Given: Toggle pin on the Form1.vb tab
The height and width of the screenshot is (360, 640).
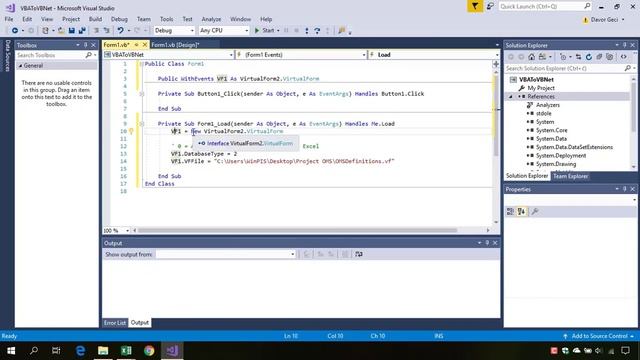Looking at the screenshot, I should tap(137, 45).
